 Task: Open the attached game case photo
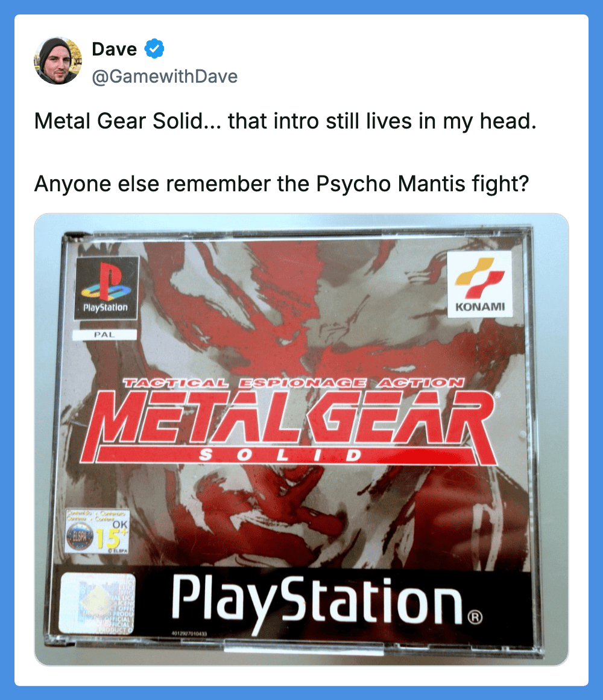click(x=301, y=440)
